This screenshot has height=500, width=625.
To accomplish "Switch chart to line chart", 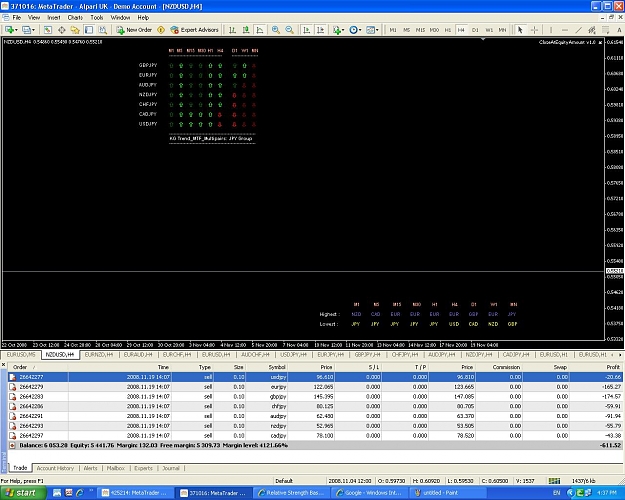I will pyautogui.click(x=260, y=30).
